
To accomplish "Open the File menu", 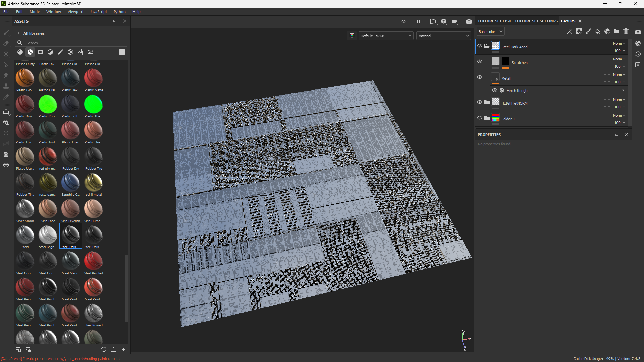I will coord(6,12).
